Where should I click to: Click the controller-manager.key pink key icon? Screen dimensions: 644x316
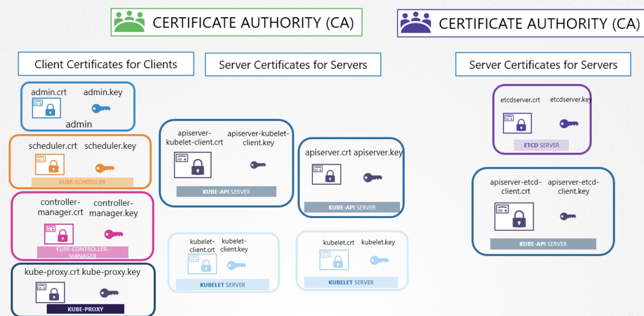pyautogui.click(x=114, y=234)
